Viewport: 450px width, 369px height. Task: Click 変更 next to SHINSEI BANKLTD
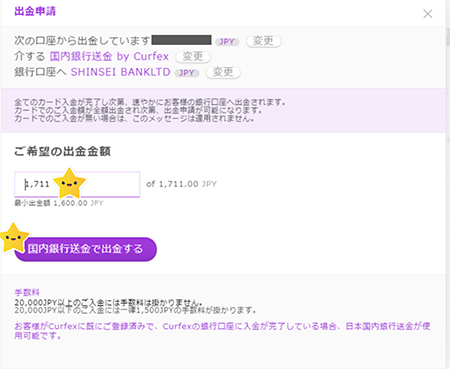(223, 72)
